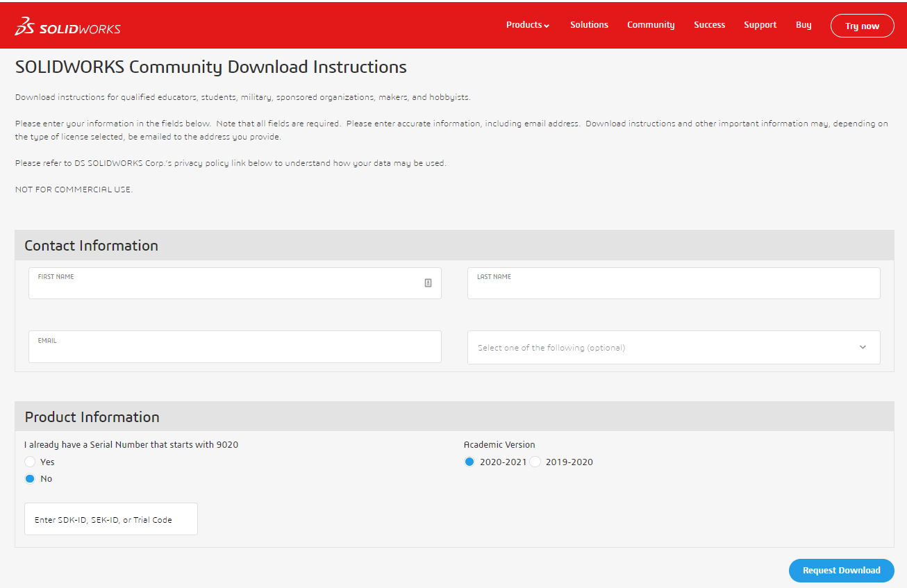The image size is (907, 588).
Task: Focus the First Name input field
Action: 235,283
